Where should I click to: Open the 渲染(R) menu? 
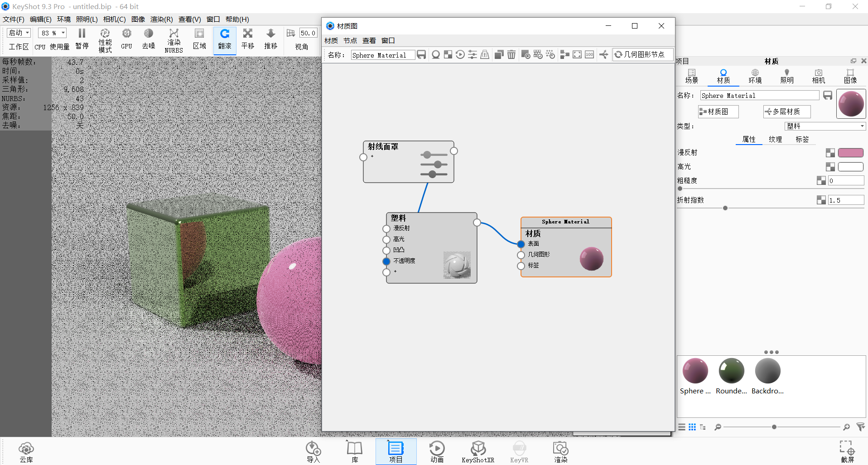(162, 19)
